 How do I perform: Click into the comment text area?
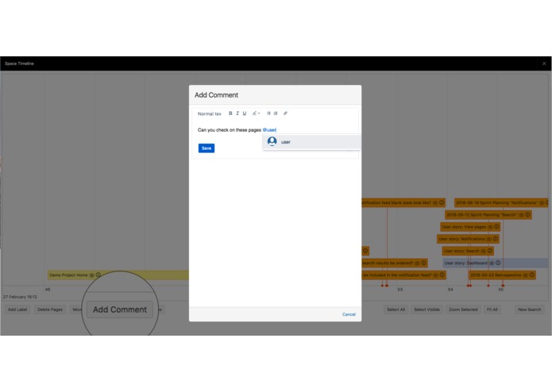(x=275, y=129)
